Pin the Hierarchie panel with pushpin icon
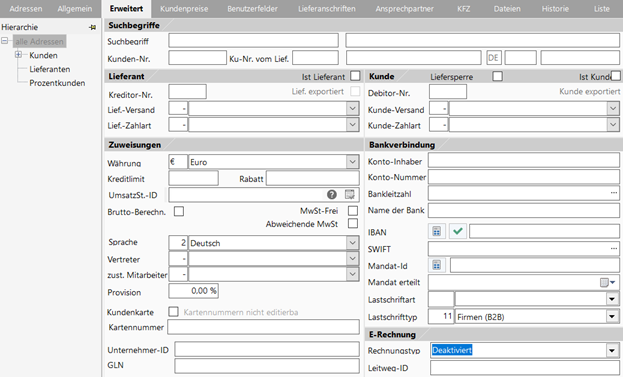Screen dimensions: 623x377 click(x=93, y=27)
